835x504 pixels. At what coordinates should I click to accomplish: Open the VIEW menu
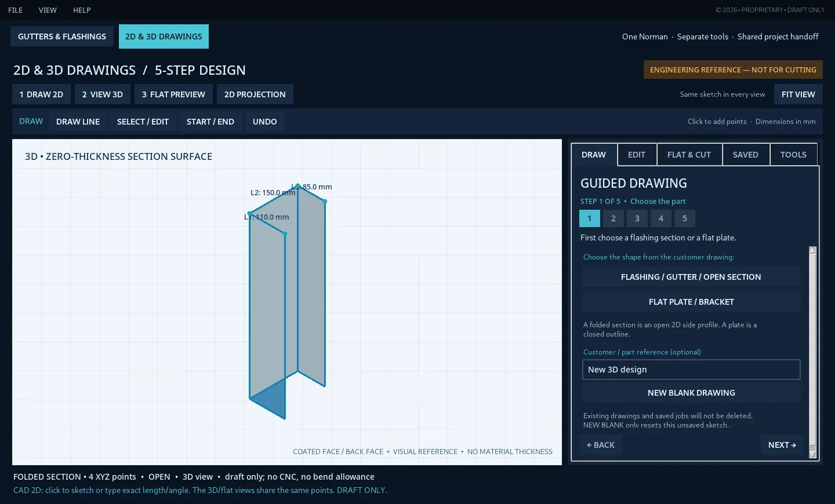click(x=48, y=10)
